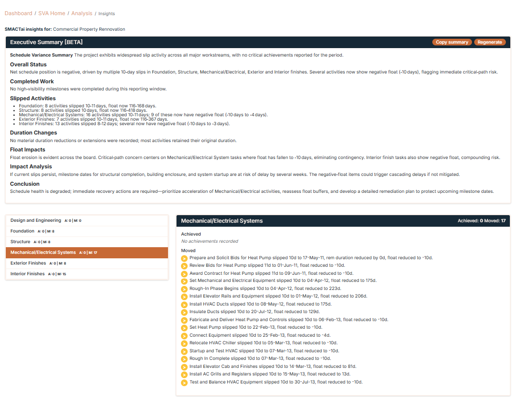Expand the Fabricate and Deliver Heat Pump entry
The width and height of the screenshot is (517, 420).
[x=184, y=319]
